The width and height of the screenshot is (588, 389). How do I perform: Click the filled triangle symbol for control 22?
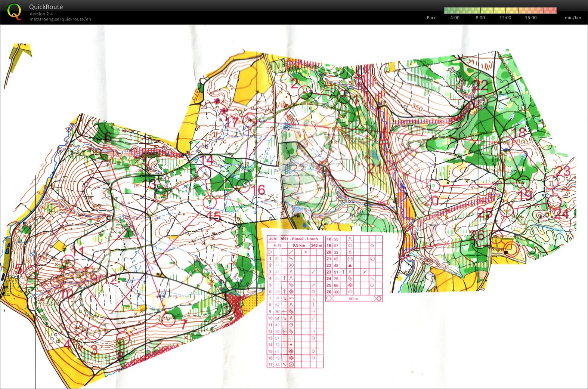point(350,265)
